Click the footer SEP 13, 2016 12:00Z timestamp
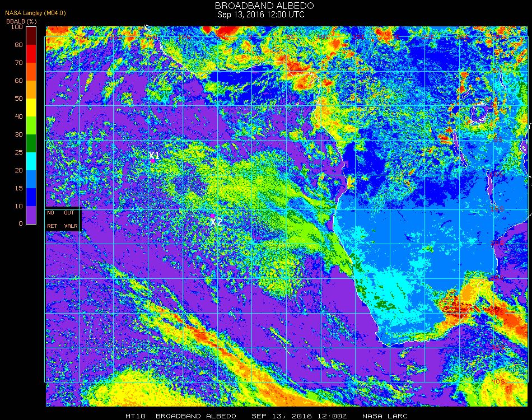The height and width of the screenshot is (420, 532). pos(299,416)
